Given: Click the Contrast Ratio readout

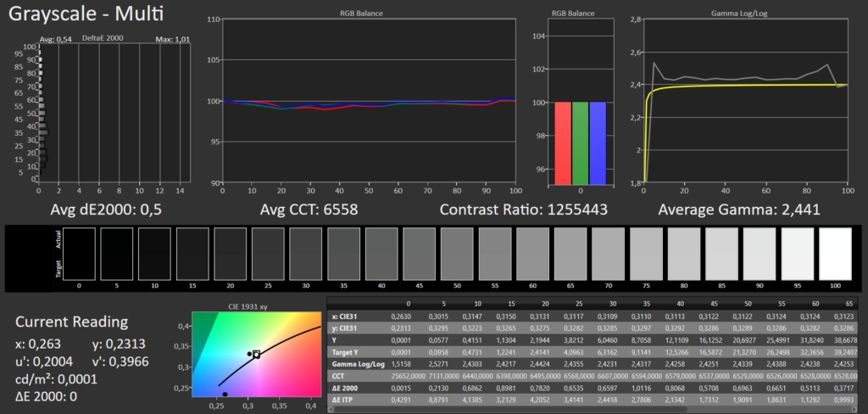Looking at the screenshot, I should (524, 209).
